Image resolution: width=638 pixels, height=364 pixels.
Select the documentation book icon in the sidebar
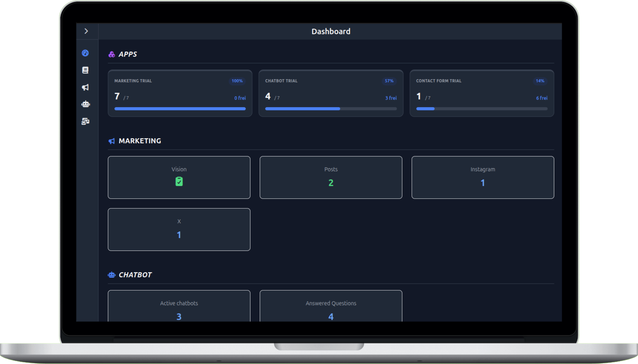pos(86,70)
